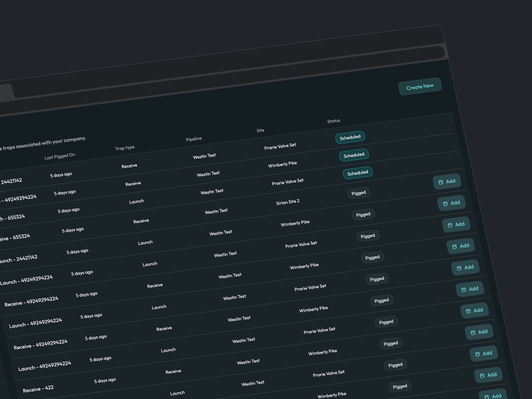The height and width of the screenshot is (399, 532).
Task: Open the Receive - 422 trap name
Action: 38,389
